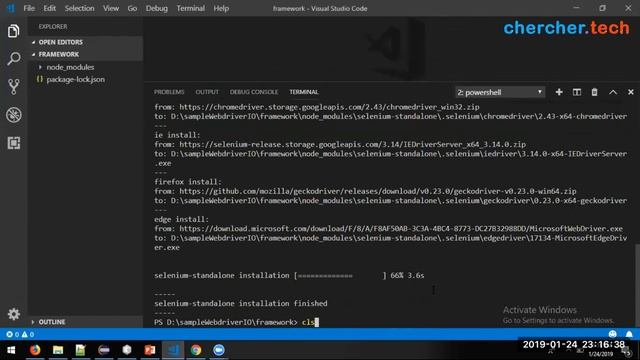Open the Terminal menu
This screenshot has width=640, height=360.
coord(191,8)
